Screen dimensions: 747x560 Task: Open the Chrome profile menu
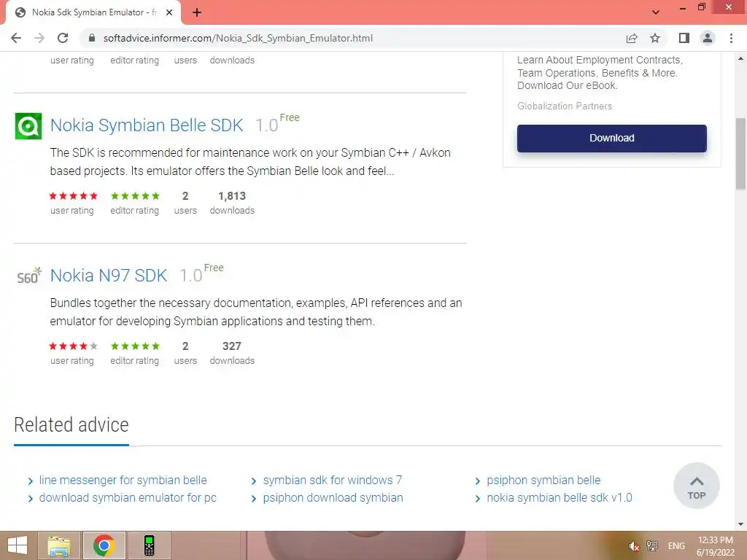(x=708, y=38)
